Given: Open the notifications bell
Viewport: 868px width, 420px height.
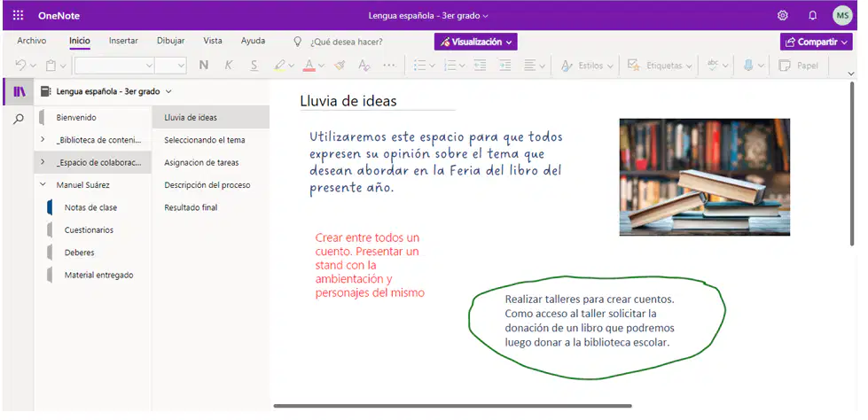Looking at the screenshot, I should (812, 15).
